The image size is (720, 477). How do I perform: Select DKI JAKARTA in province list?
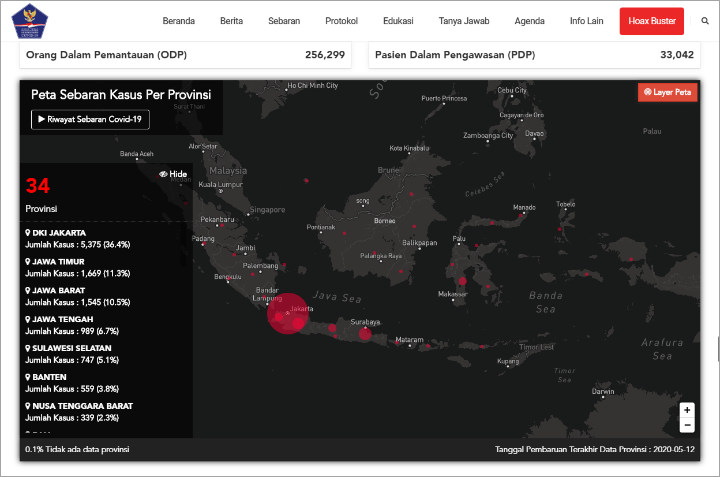pos(78,239)
